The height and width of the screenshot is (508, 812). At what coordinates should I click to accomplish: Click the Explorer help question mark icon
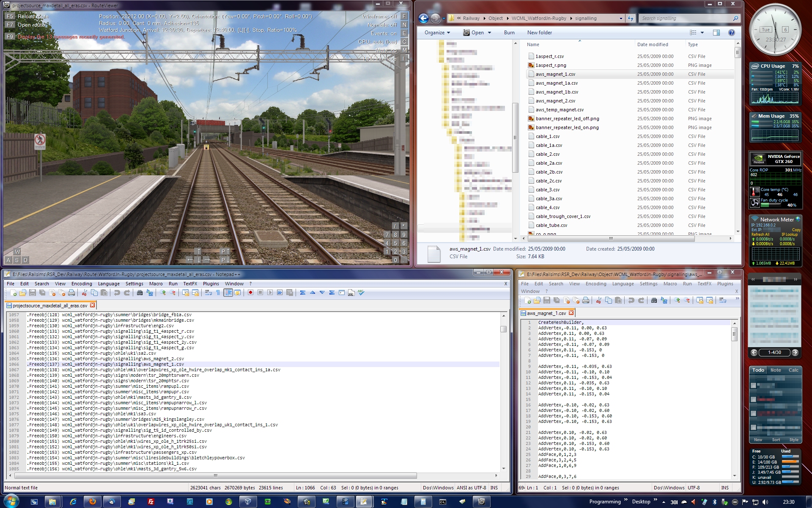[731, 33]
